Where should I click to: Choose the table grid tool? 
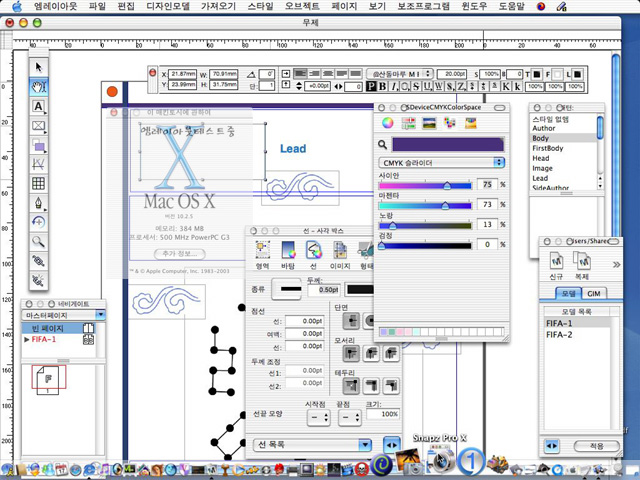point(39,183)
